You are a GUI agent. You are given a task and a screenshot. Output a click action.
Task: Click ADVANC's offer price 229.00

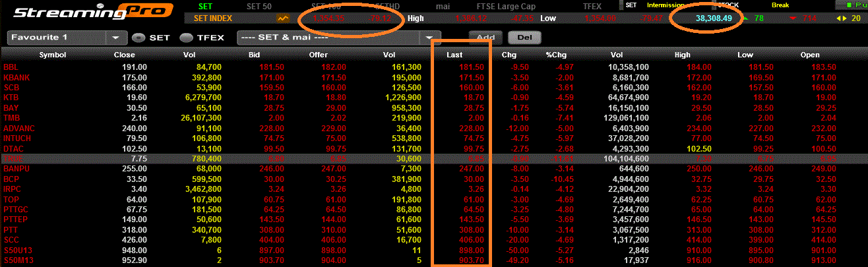334,128
